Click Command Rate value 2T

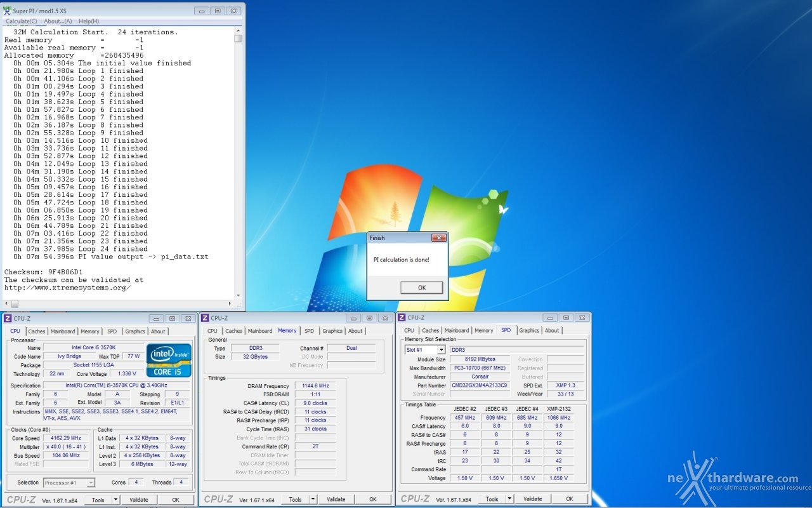(315, 446)
